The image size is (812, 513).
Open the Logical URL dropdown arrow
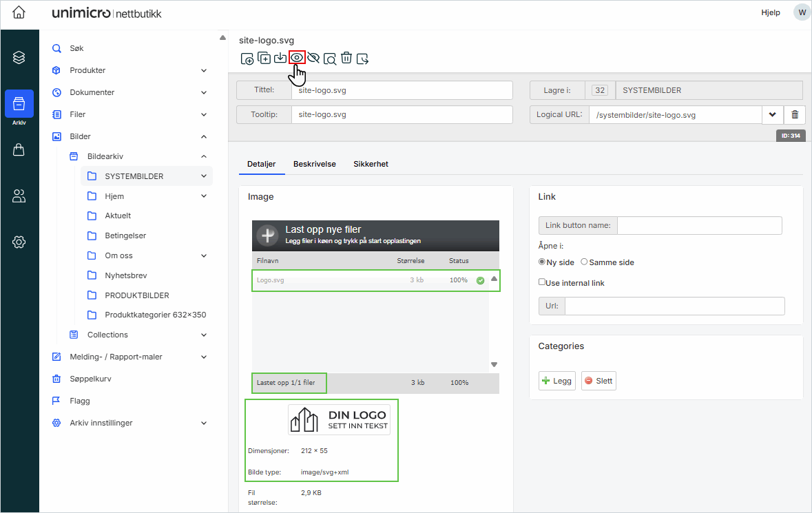click(x=772, y=115)
